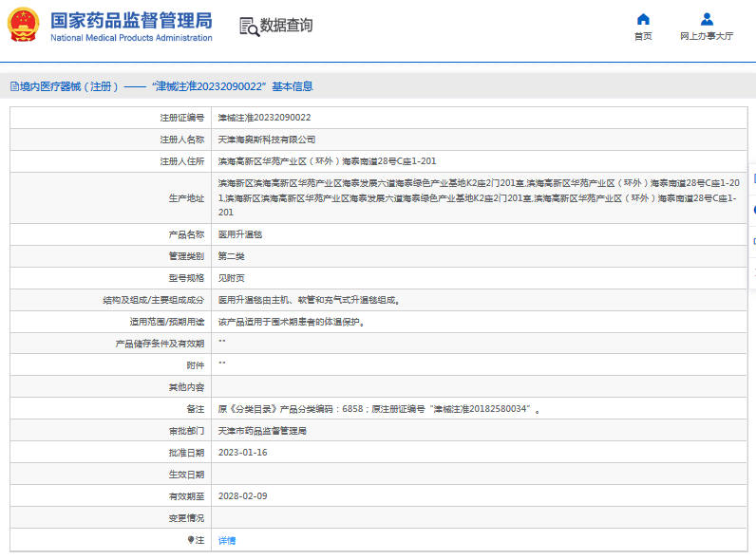Click the 审批部门 row label
The width and height of the screenshot is (756, 559).
pos(186,431)
